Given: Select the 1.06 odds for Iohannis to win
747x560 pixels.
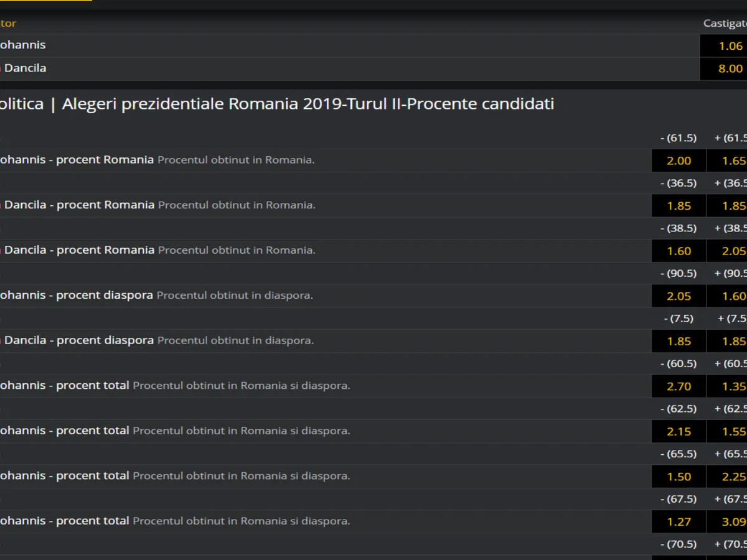Looking at the screenshot, I should (x=723, y=46).
